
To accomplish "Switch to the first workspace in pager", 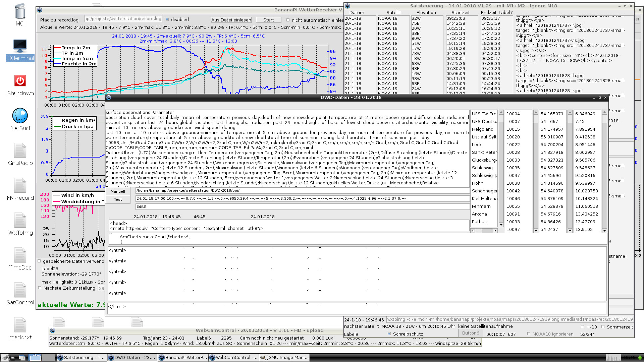I will (35, 358).
